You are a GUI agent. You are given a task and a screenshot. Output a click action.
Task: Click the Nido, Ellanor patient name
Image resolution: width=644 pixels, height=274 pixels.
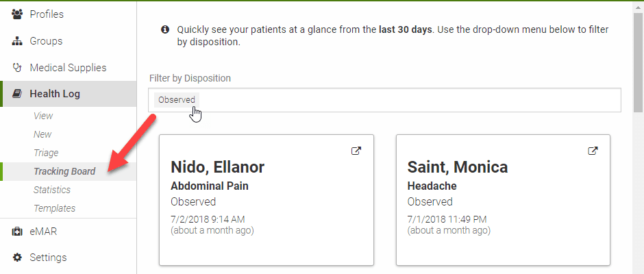coord(217,166)
